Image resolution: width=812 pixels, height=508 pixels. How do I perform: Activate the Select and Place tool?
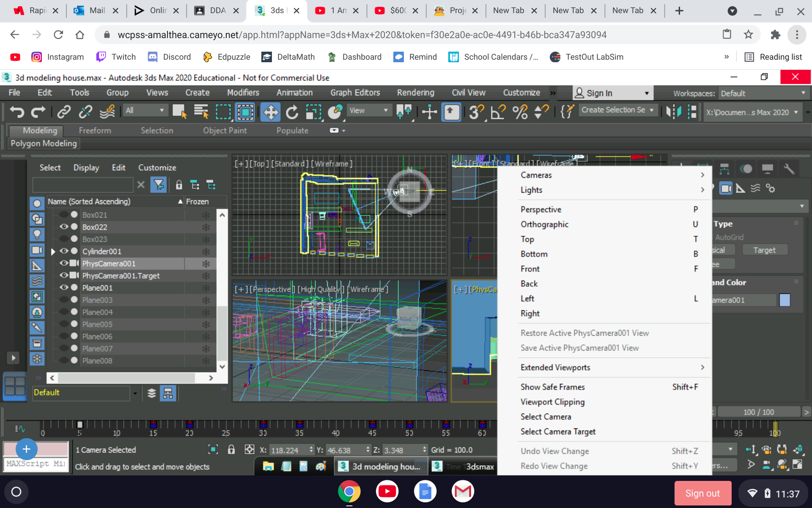click(335, 112)
